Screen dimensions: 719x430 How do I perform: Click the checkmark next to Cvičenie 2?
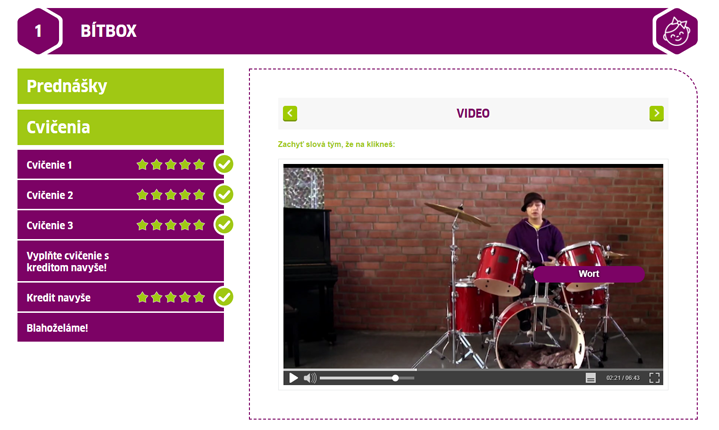point(224,194)
